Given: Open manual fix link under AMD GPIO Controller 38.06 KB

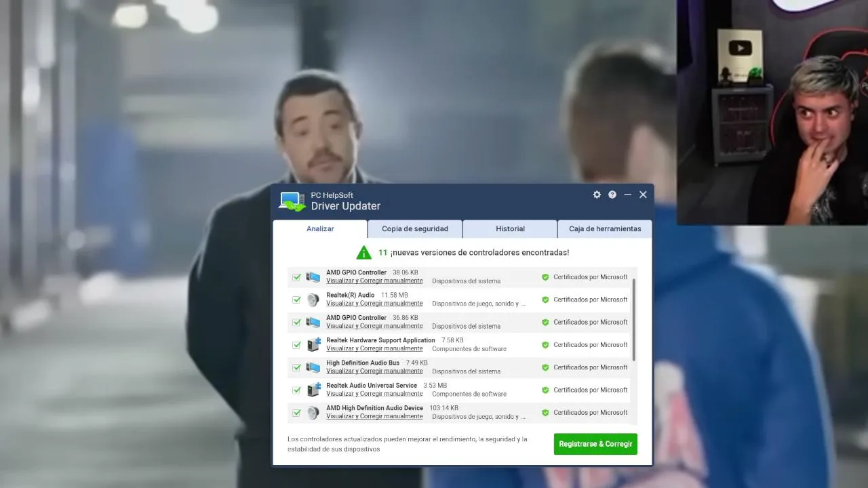Looking at the screenshot, I should [374, 281].
